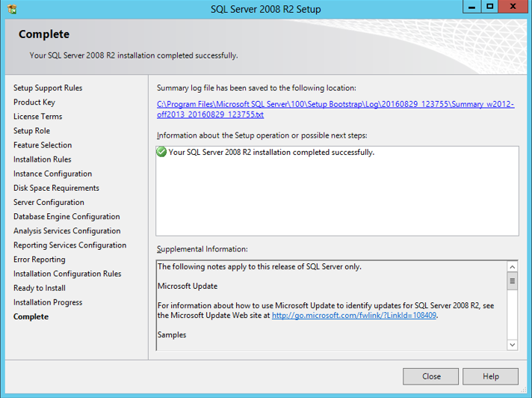Maximize the Setup window

pyautogui.click(x=489, y=7)
